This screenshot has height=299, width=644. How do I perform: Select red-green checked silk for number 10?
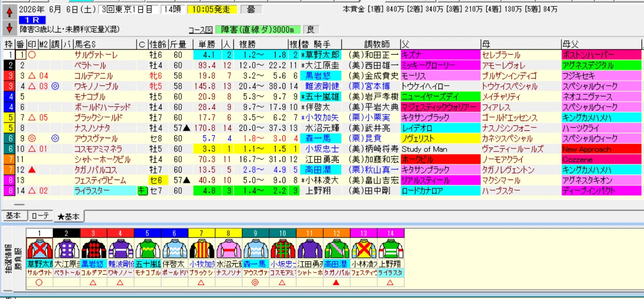[x=282, y=249]
